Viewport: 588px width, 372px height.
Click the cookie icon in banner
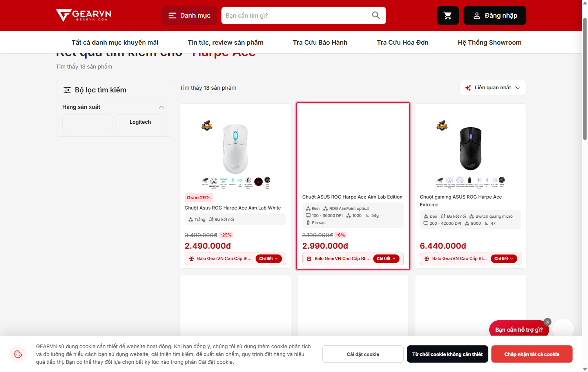(18, 354)
